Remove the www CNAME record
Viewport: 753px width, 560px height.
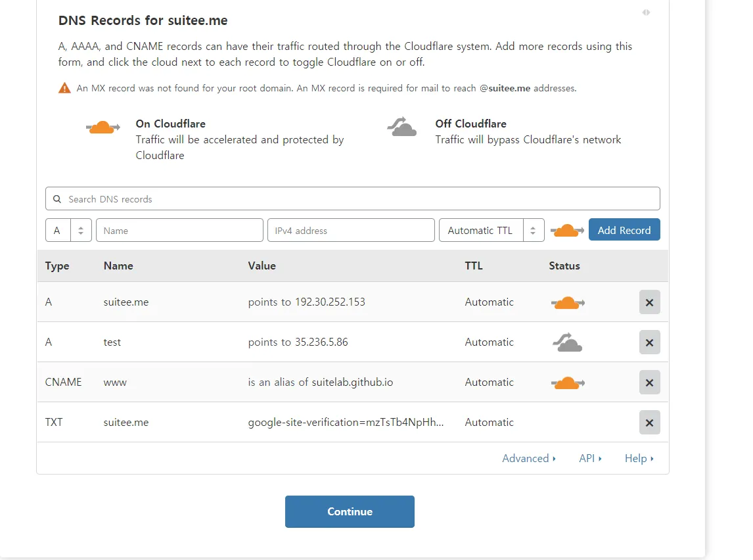point(649,383)
